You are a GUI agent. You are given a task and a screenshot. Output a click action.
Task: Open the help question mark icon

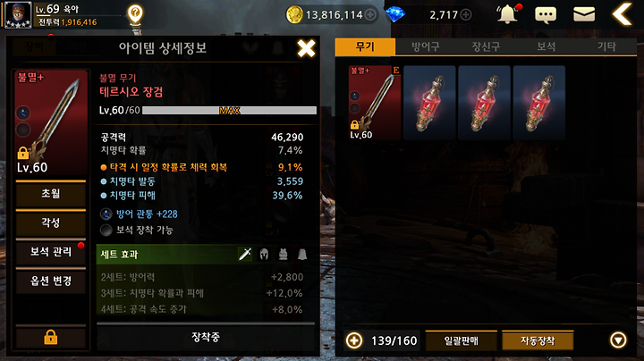pos(135,15)
